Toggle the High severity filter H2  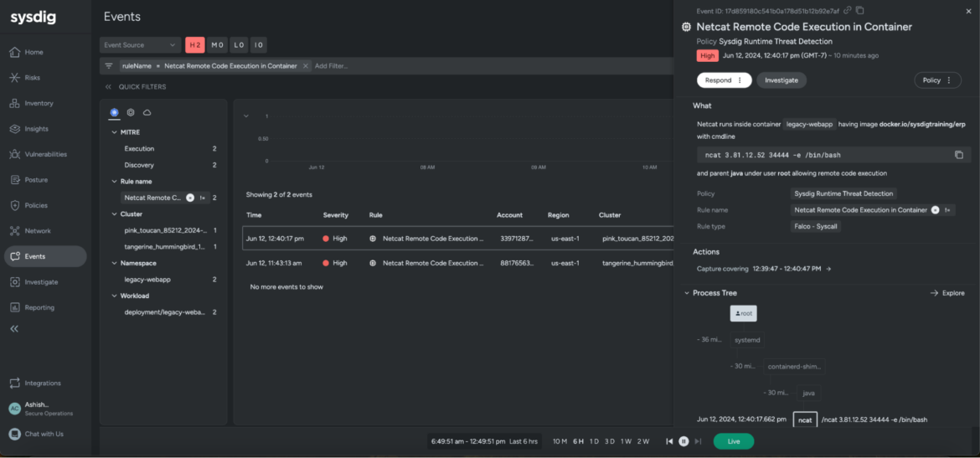click(195, 45)
